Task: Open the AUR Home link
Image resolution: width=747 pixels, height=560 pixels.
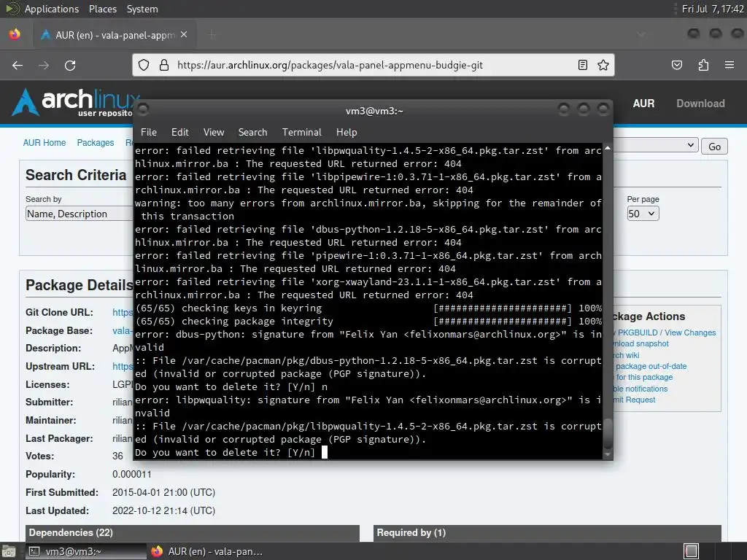Action: point(44,142)
